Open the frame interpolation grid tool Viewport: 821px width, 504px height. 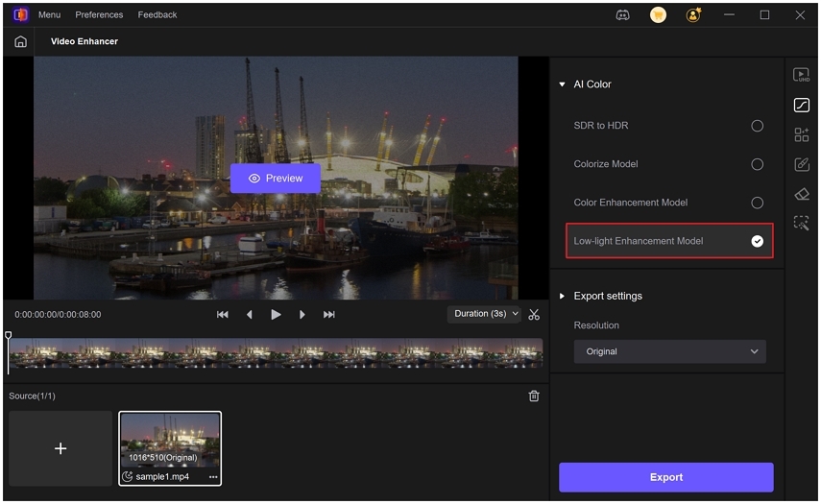tap(801, 134)
